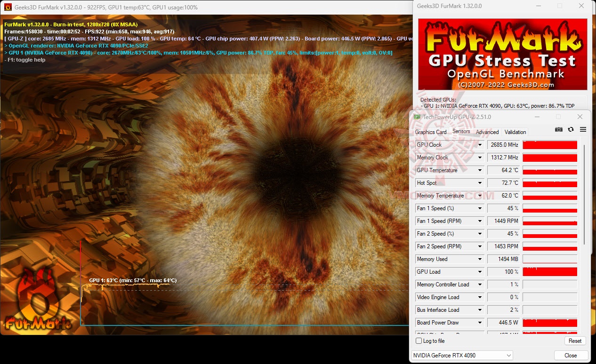Expand the GPU Clock sensor dropdown
596x364 pixels.
[480, 145]
